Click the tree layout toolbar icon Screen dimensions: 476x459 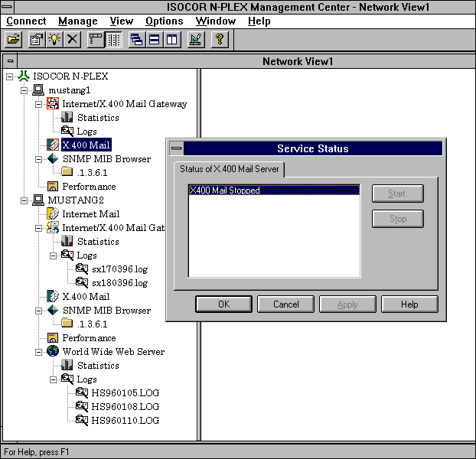click(96, 40)
